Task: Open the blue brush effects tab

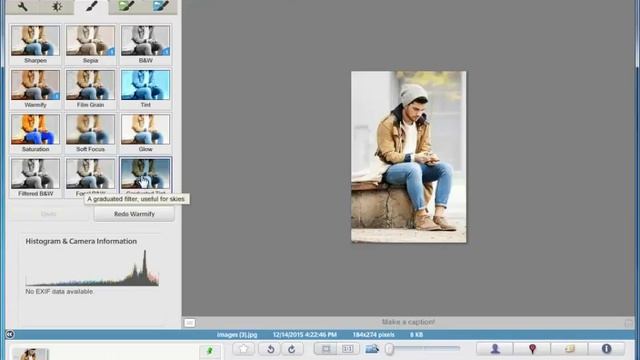Action: (160, 7)
